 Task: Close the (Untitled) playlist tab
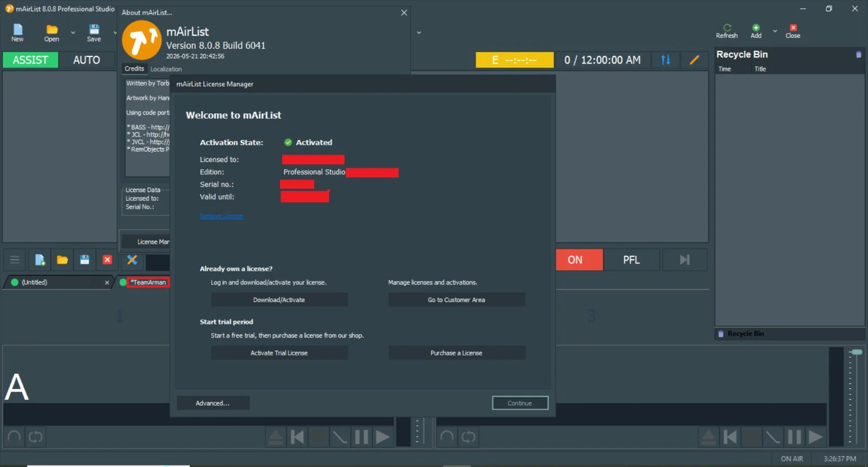point(107,283)
